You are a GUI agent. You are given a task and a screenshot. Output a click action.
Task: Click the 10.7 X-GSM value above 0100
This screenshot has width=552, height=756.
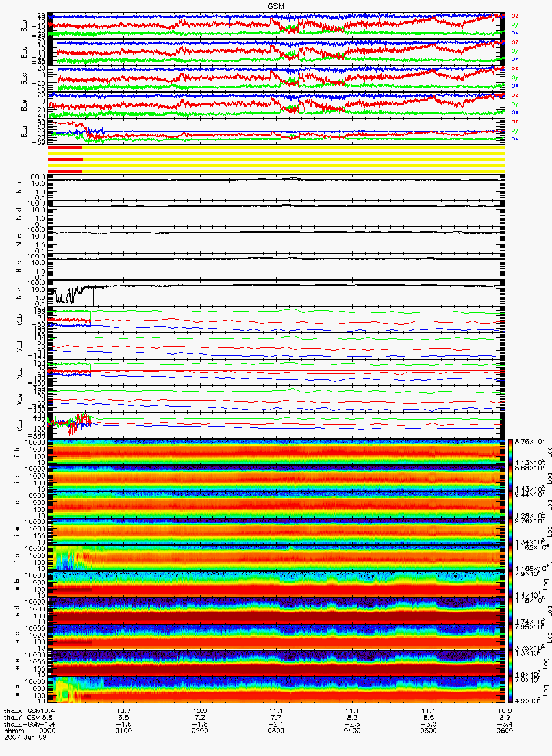point(124,711)
